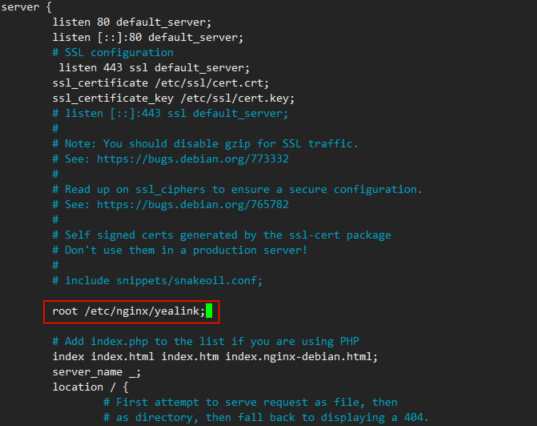Open the bugs.debian.org/773332 URL

tap(193, 159)
